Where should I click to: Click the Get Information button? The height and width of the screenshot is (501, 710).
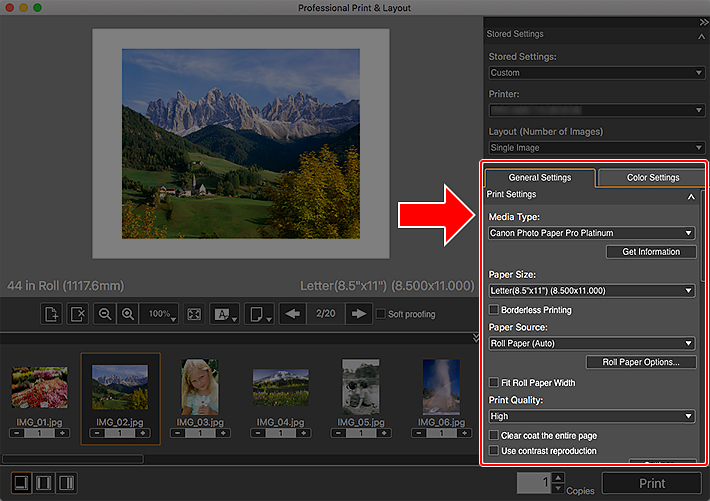651,252
